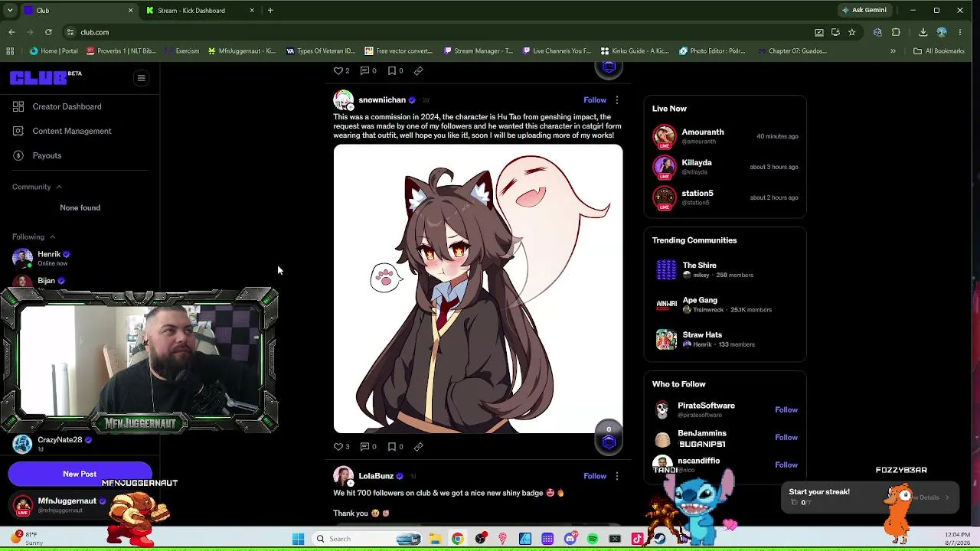Screen dimensions: 980x551
Task: Follow PirateSoftware
Action: point(786,409)
